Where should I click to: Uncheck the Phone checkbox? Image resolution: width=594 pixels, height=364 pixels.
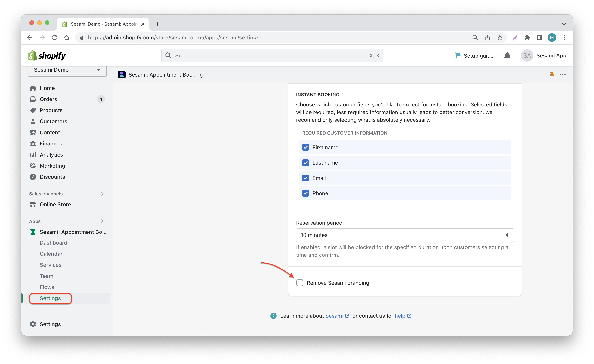click(305, 193)
